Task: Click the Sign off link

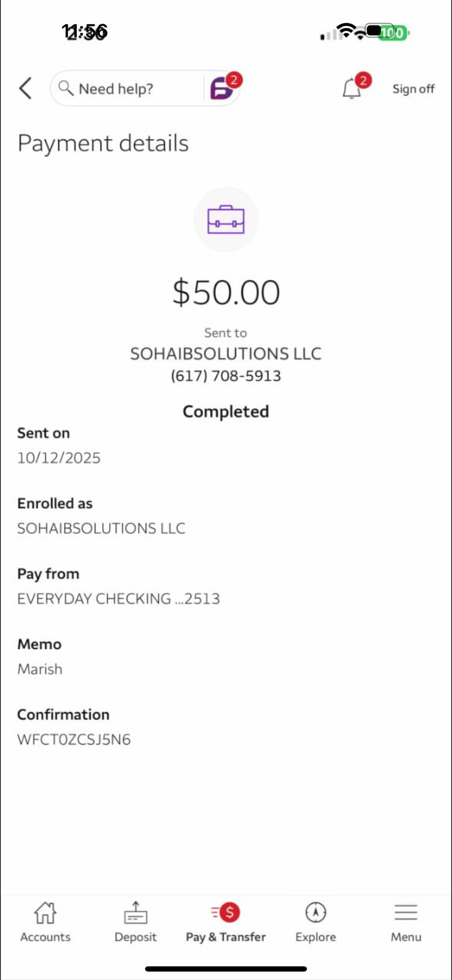Action: tap(414, 89)
